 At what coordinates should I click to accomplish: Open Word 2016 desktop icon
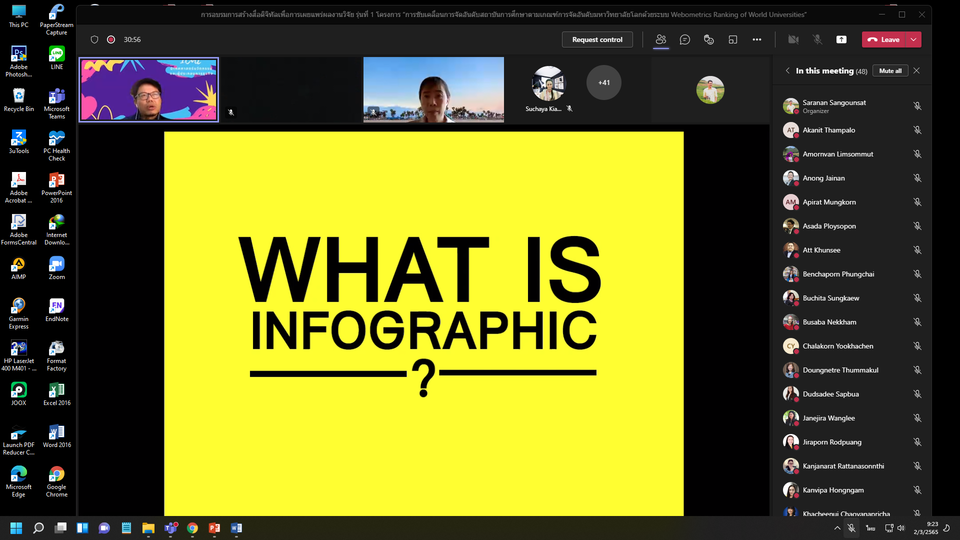coord(56,436)
